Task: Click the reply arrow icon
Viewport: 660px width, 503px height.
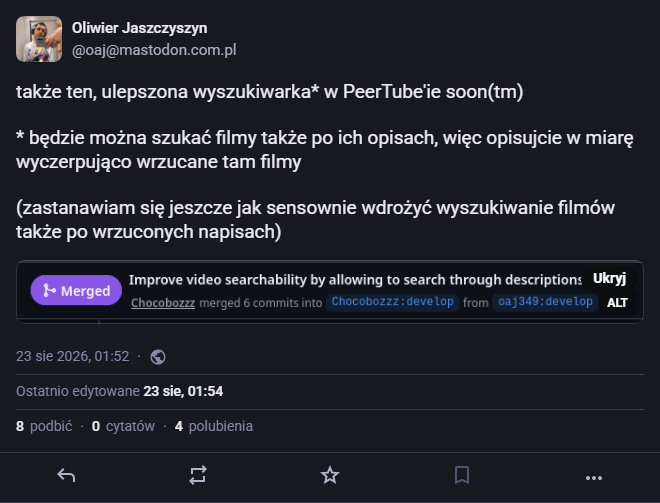Action: (x=66, y=476)
